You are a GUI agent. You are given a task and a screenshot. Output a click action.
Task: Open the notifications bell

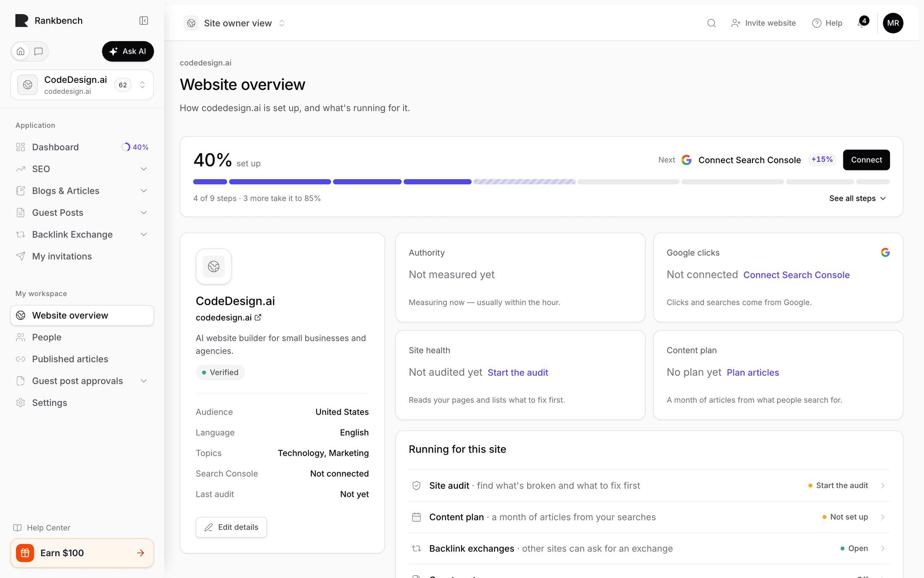[x=862, y=22]
